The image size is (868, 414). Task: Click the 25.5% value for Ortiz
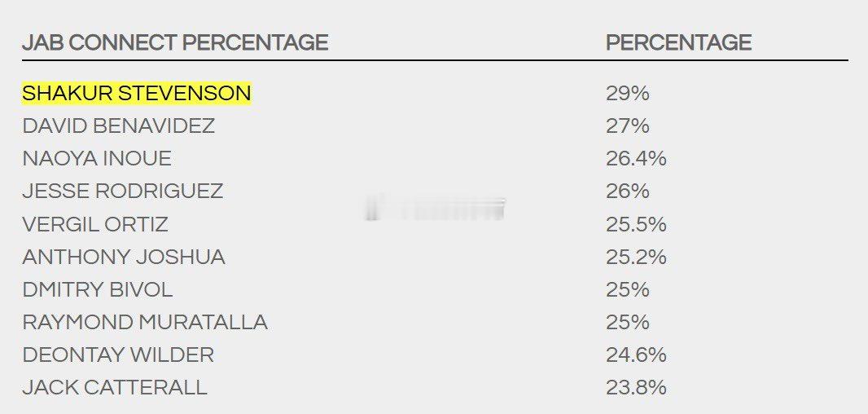tap(636, 224)
